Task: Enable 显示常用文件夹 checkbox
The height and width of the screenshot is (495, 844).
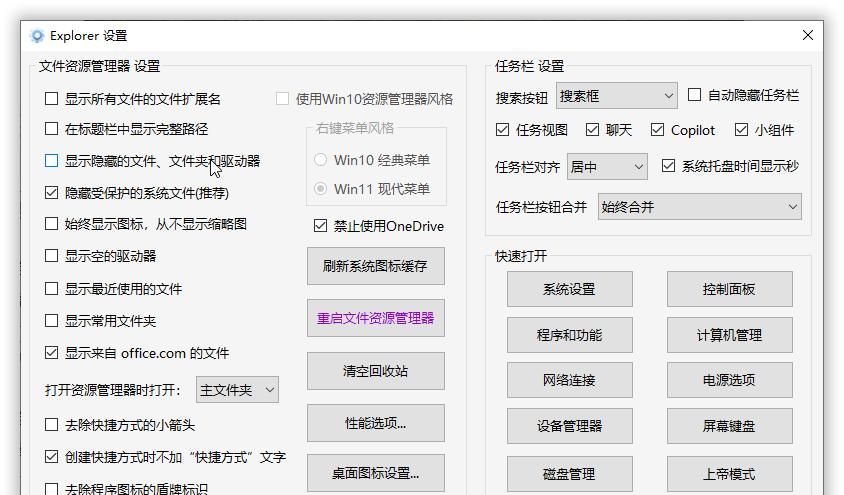Action: pyautogui.click(x=51, y=321)
